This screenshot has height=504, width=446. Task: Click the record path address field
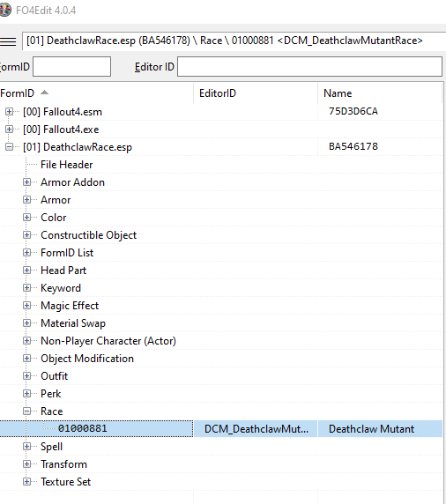tap(234, 41)
